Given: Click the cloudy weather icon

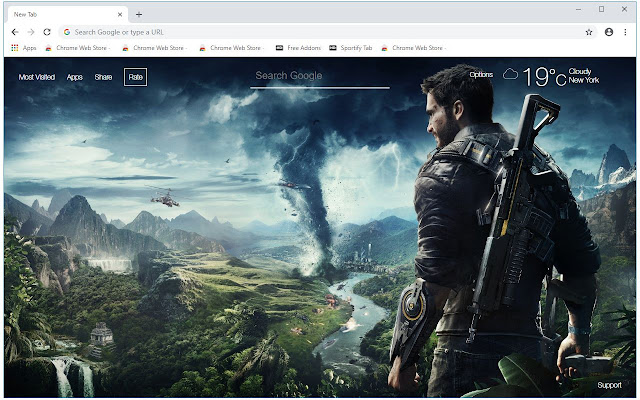Looking at the screenshot, I should tap(510, 74).
